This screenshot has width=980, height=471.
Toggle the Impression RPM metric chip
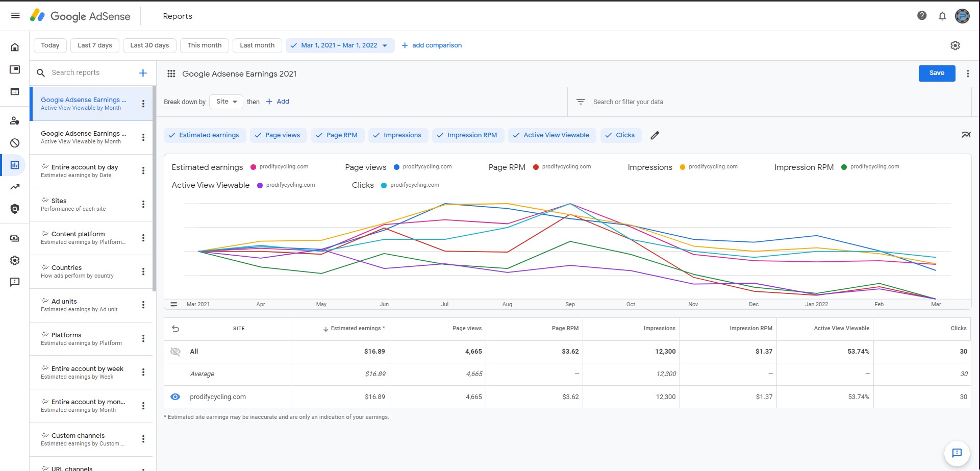pyautogui.click(x=468, y=135)
